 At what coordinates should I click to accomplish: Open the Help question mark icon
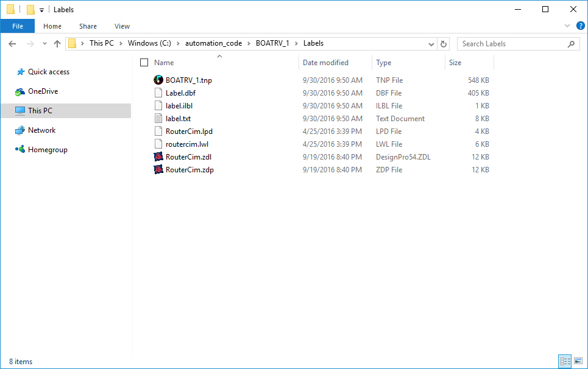click(x=580, y=26)
